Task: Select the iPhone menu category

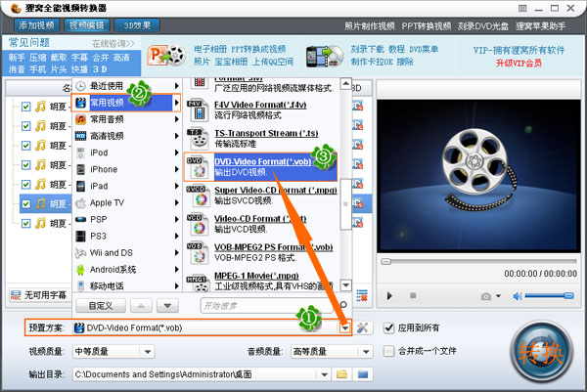Action: tap(126, 169)
